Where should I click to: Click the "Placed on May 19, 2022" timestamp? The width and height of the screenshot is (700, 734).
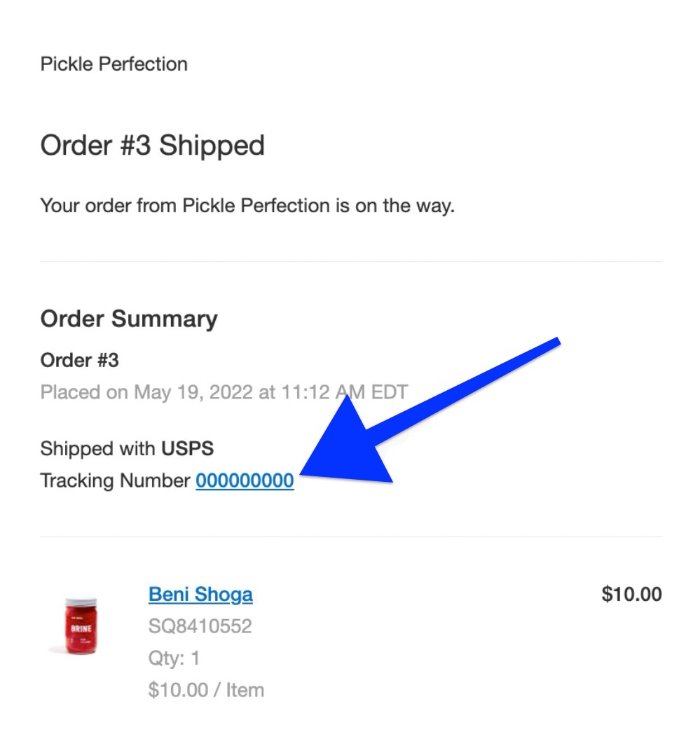pos(224,392)
